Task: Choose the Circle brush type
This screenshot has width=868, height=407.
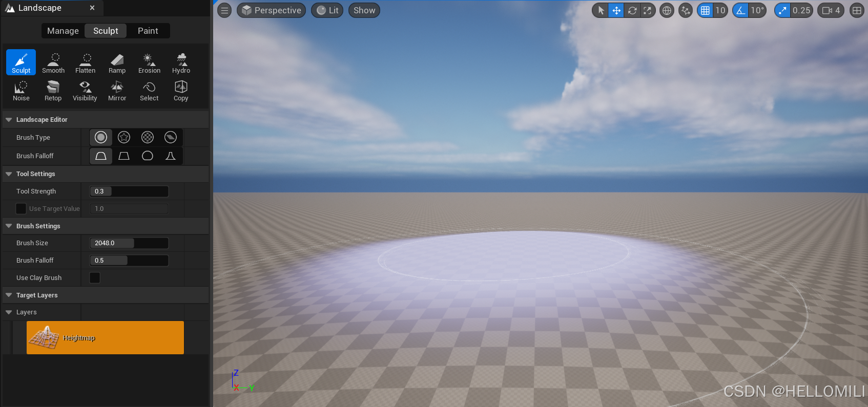Action: coord(101,137)
